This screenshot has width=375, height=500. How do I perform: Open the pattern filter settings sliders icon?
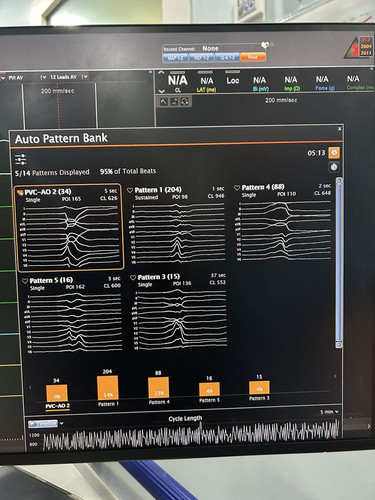(x=21, y=159)
